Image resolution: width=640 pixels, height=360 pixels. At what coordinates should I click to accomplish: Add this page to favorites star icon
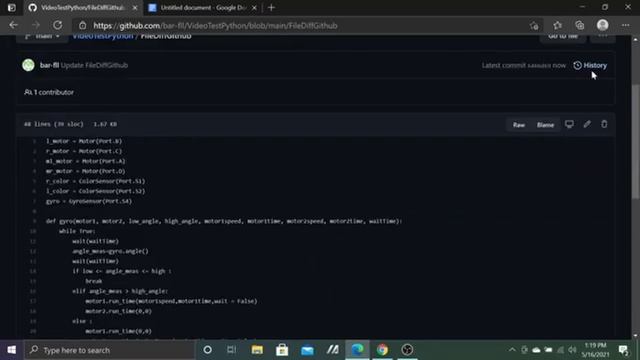534,26
